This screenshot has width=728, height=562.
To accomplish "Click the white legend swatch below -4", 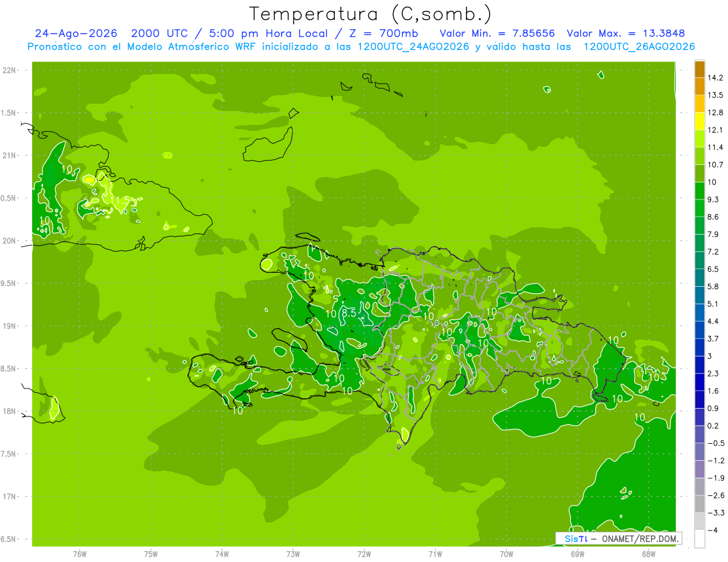I will tap(699, 538).
